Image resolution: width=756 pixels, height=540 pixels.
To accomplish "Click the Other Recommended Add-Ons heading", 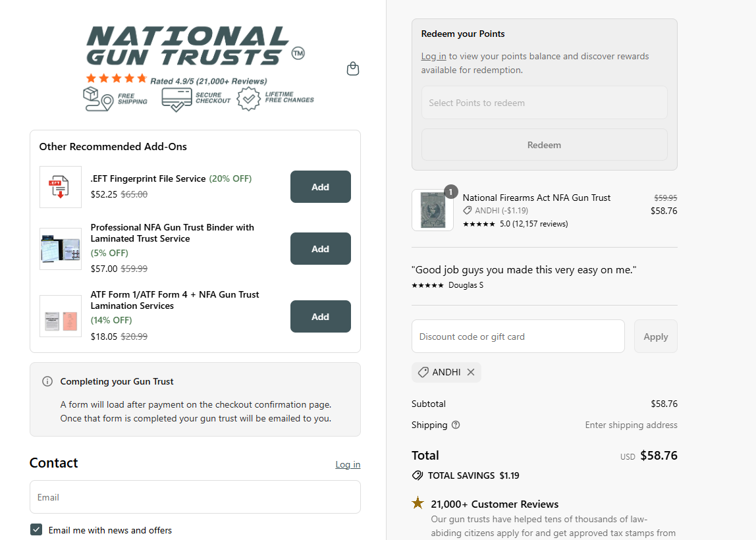I will [x=113, y=147].
